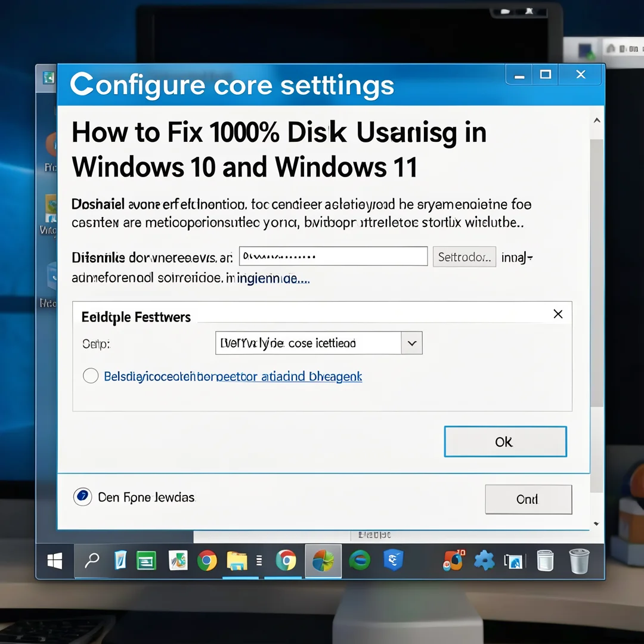Click the Setp combo box text field
644x644 pixels.
point(308,343)
